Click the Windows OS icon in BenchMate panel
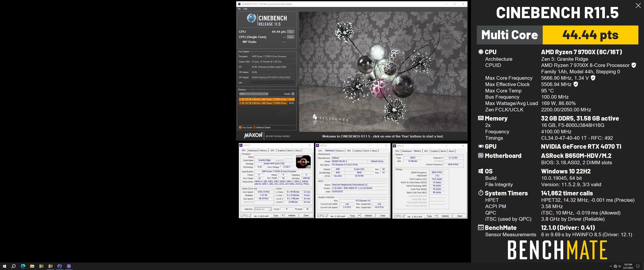The width and height of the screenshot is (644, 270). click(x=481, y=171)
